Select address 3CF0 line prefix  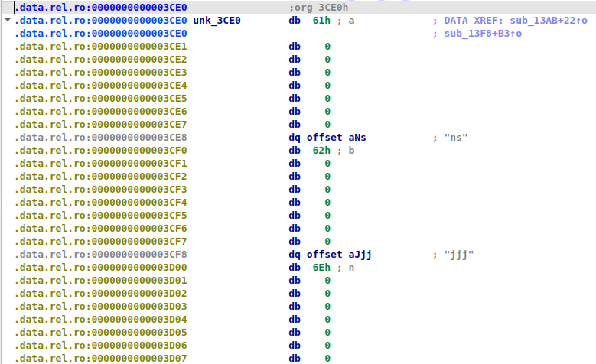coord(100,150)
